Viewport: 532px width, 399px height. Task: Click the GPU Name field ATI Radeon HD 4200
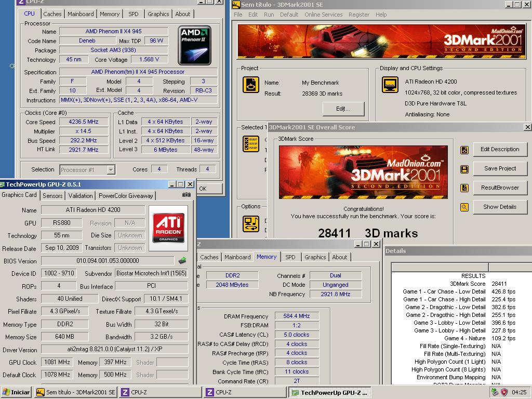[93, 210]
